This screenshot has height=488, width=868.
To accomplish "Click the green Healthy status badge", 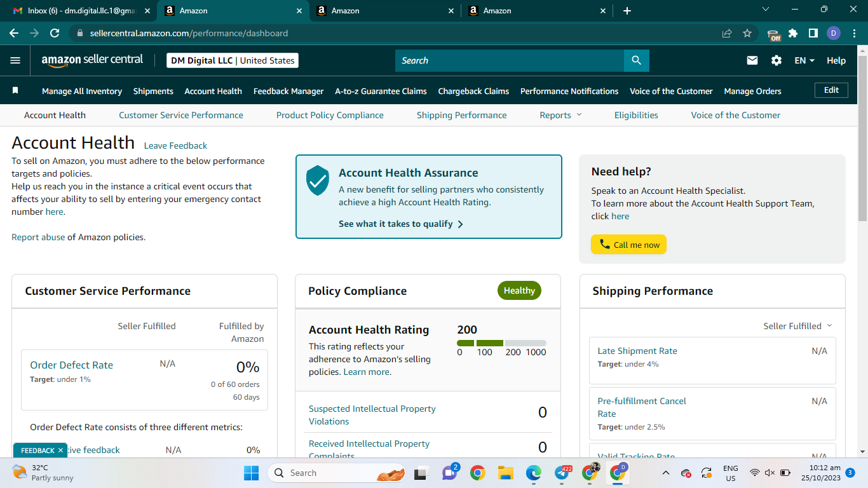I will 519,290.
